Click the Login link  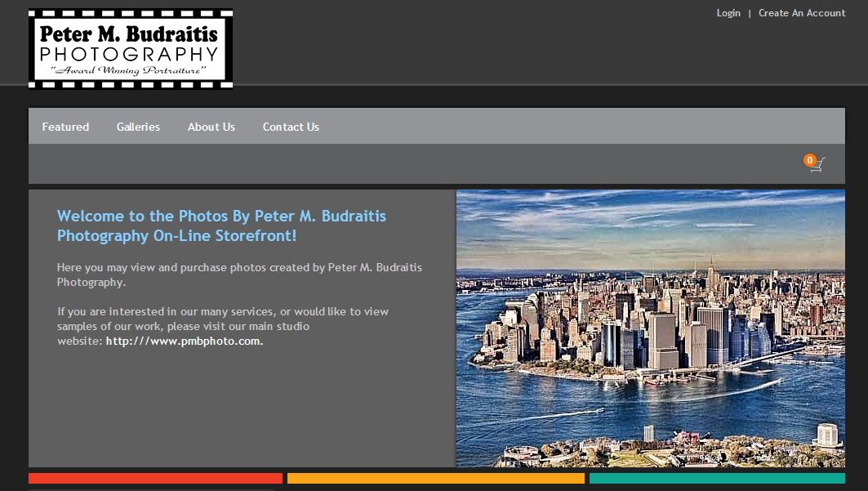click(x=728, y=13)
